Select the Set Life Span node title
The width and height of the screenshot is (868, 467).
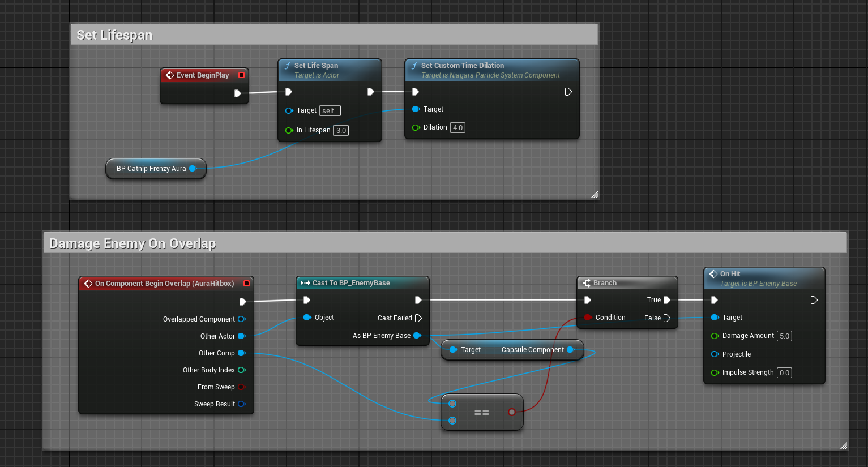tap(316, 65)
